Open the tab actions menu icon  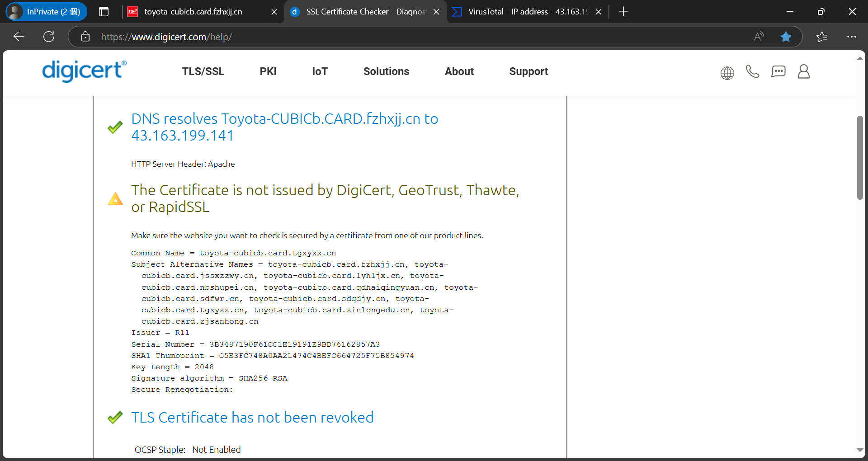click(x=104, y=12)
